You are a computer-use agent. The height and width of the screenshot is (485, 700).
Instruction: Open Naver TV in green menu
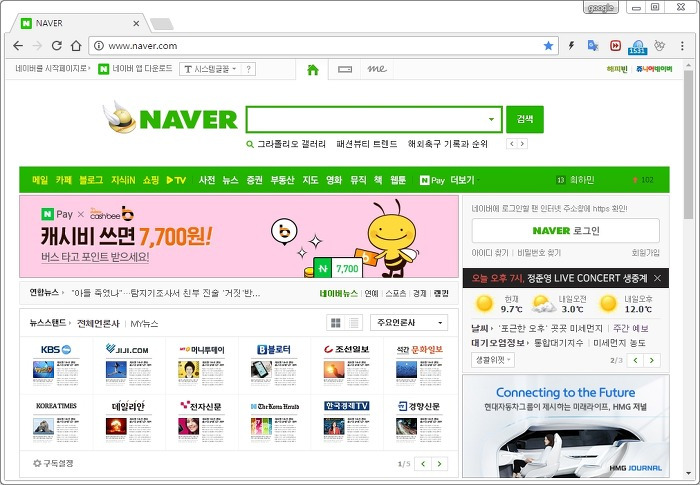coord(176,180)
